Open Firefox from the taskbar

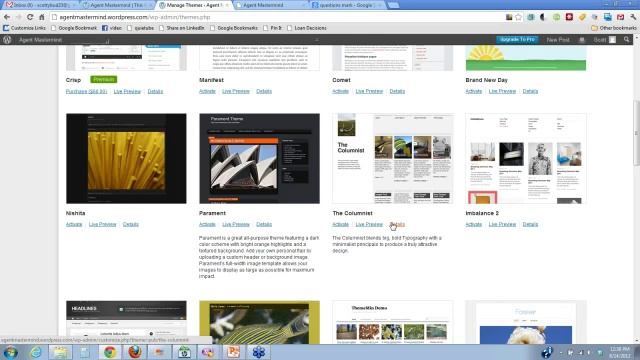[134, 352]
